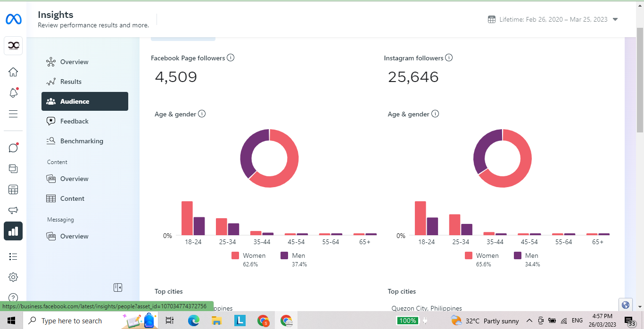Viewport: 644px width, 329px height.
Task: Open Windows notification center icon
Action: [630, 321]
